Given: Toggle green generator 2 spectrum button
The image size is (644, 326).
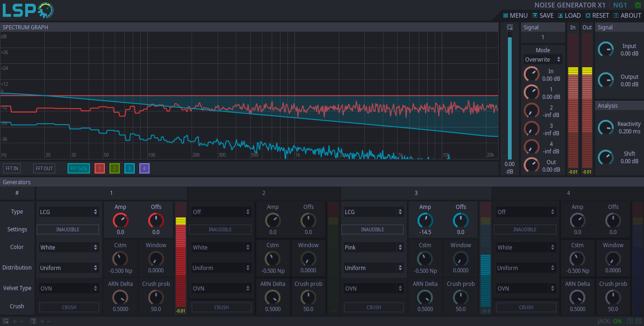Looking at the screenshot, I should pyautogui.click(x=115, y=168).
